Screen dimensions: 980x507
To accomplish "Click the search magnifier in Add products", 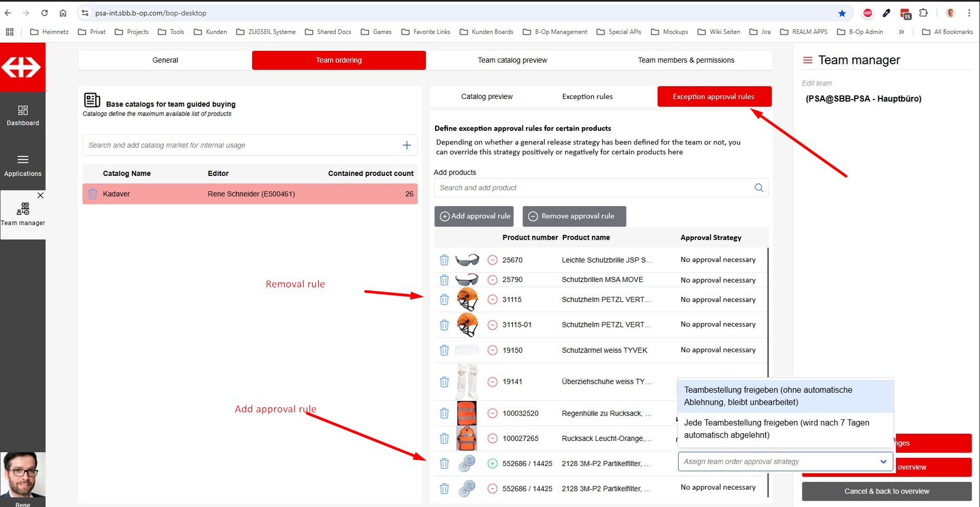I will [x=759, y=188].
